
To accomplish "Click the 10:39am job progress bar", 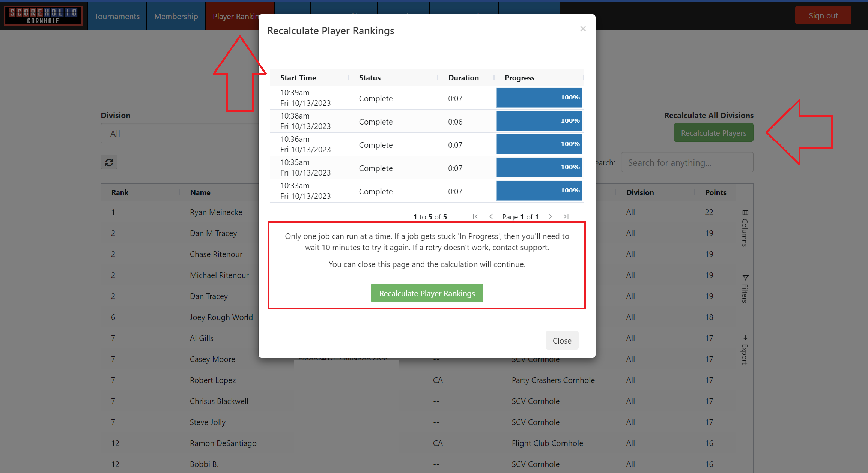I will [539, 98].
